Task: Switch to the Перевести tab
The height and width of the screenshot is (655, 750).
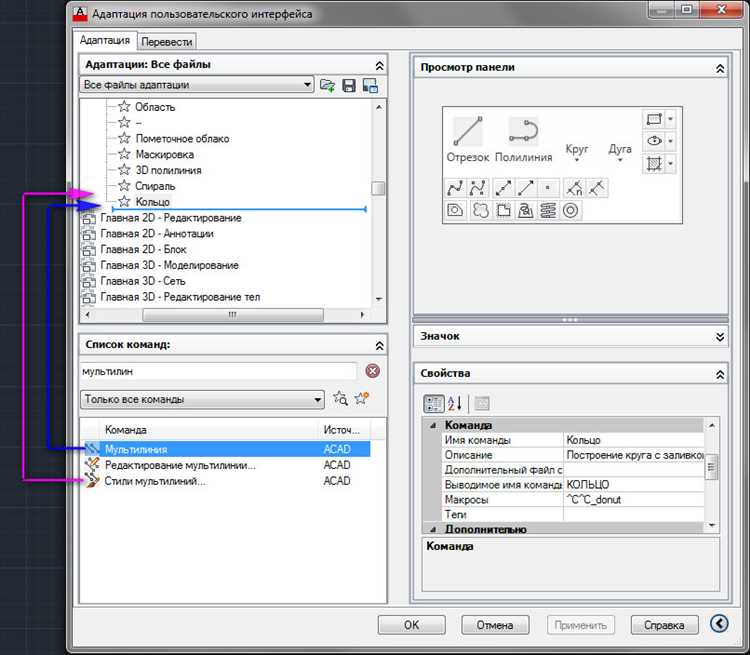Action: click(166, 42)
